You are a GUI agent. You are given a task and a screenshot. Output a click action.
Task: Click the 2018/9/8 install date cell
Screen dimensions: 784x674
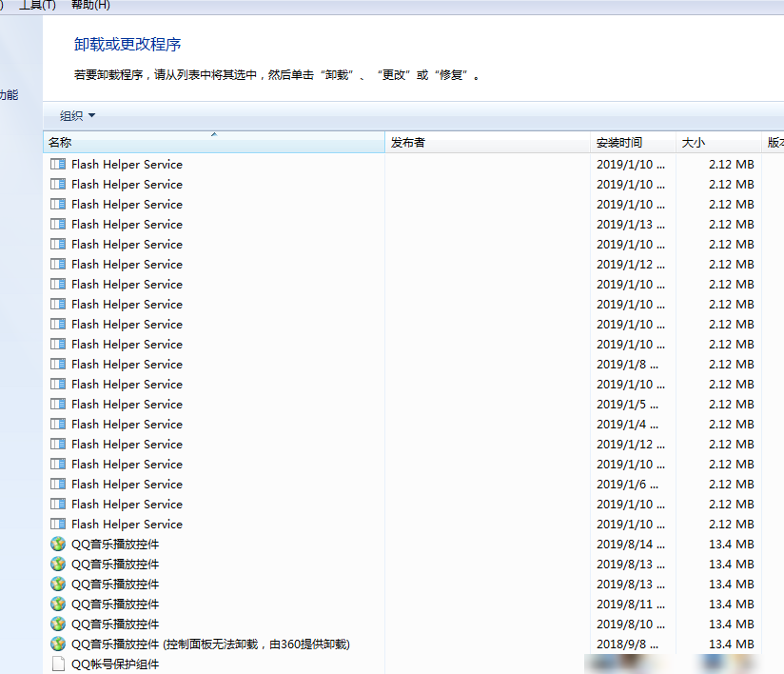627,644
